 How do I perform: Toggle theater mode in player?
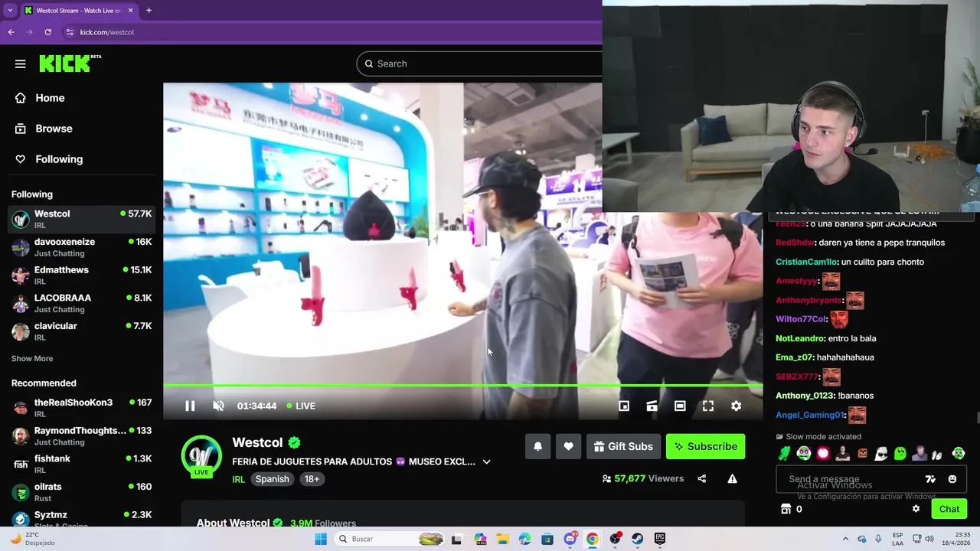[680, 406]
